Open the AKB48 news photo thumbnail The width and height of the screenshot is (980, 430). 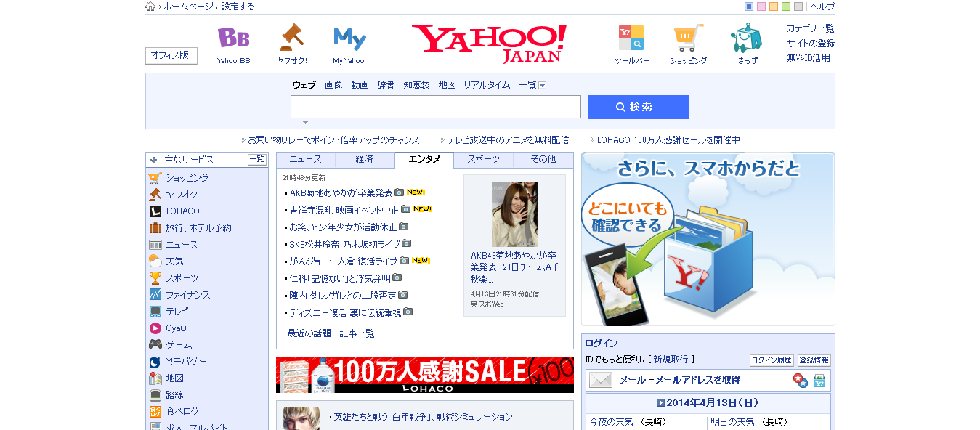coord(514,214)
